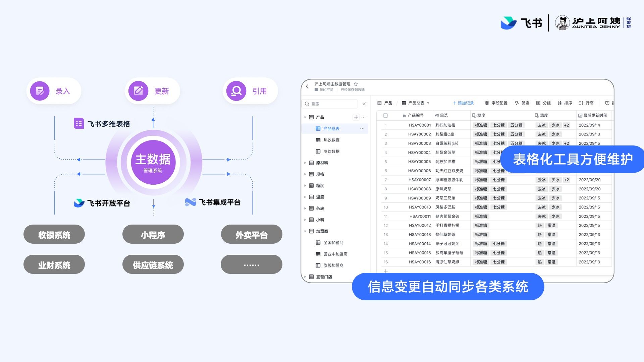Click the plus icon beside 产品 in the sidebar
This screenshot has width=644, height=362.
pyautogui.click(x=356, y=117)
